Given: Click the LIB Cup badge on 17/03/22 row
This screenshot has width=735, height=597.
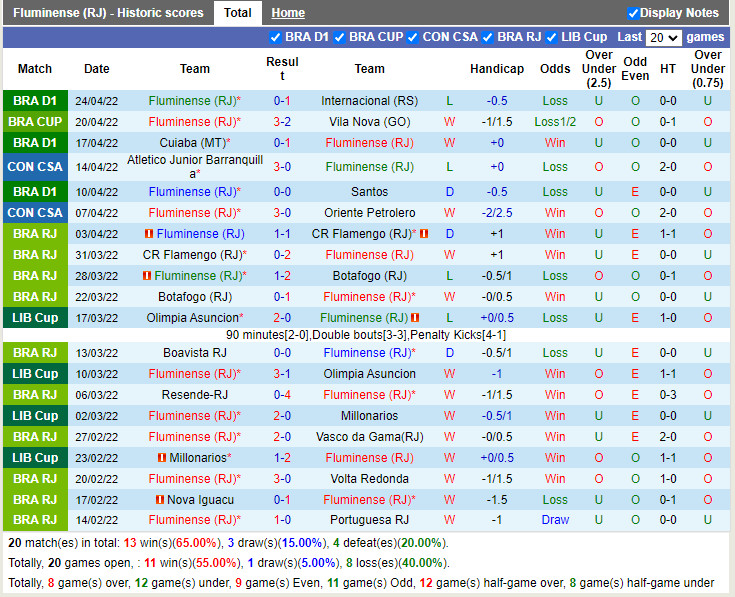Looking at the screenshot, I should (35, 318).
